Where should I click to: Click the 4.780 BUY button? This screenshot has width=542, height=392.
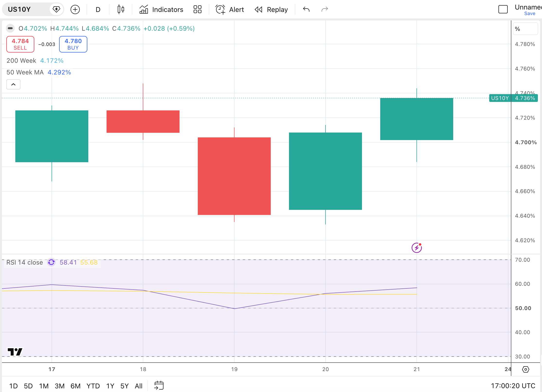point(73,44)
